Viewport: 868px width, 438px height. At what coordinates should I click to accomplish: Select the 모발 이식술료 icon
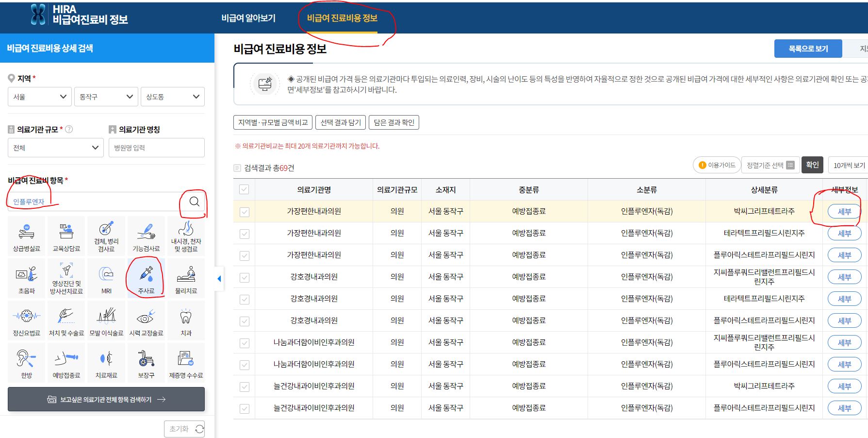pos(106,320)
